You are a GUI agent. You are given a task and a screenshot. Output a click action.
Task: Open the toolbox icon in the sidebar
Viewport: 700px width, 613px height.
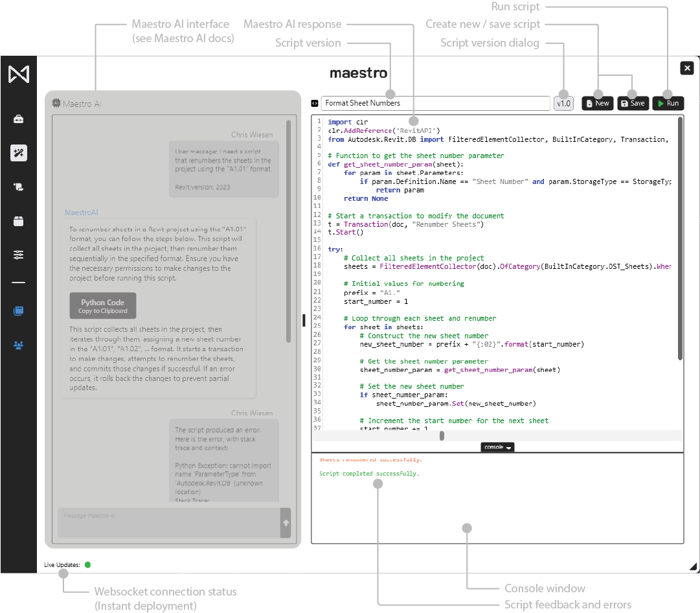18,119
